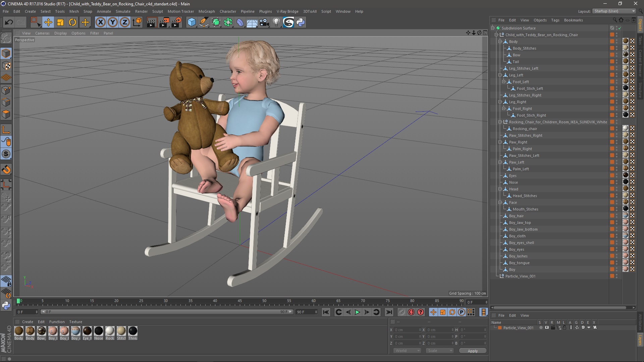Select the Move tool in top toolbar

click(x=48, y=22)
